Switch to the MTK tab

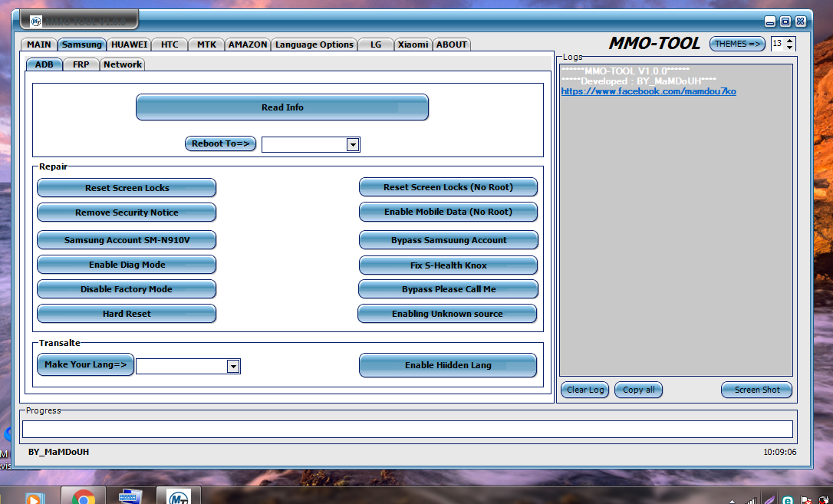[x=206, y=44]
